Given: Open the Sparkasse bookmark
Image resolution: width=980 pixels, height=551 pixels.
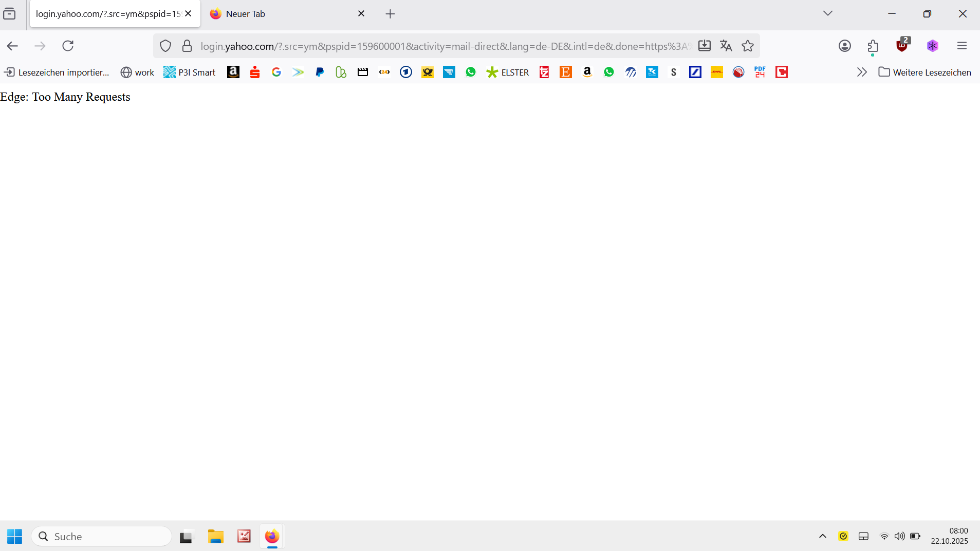Looking at the screenshot, I should tap(254, 72).
